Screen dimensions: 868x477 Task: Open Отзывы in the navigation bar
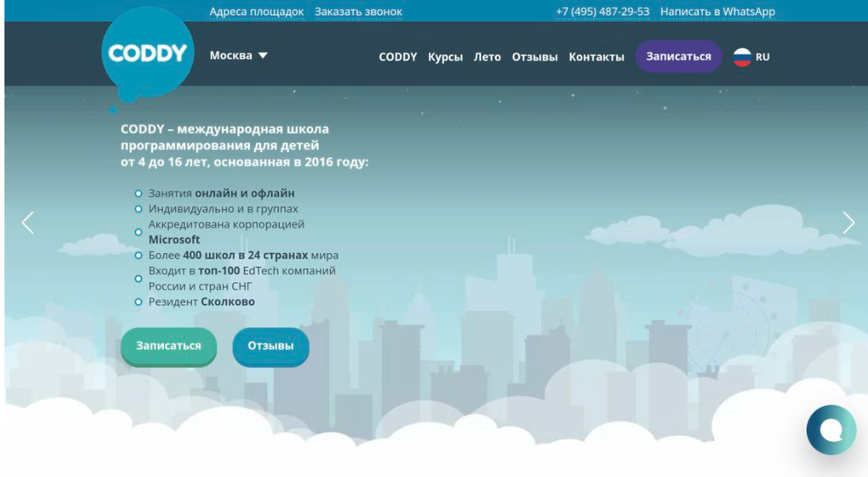tap(535, 57)
